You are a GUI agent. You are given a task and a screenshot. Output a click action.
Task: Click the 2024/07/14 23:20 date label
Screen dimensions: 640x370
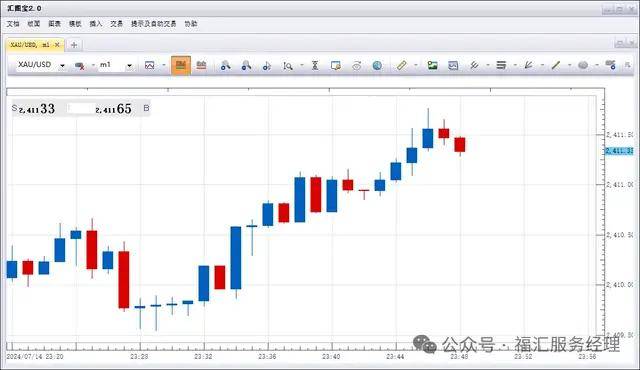[35, 357]
